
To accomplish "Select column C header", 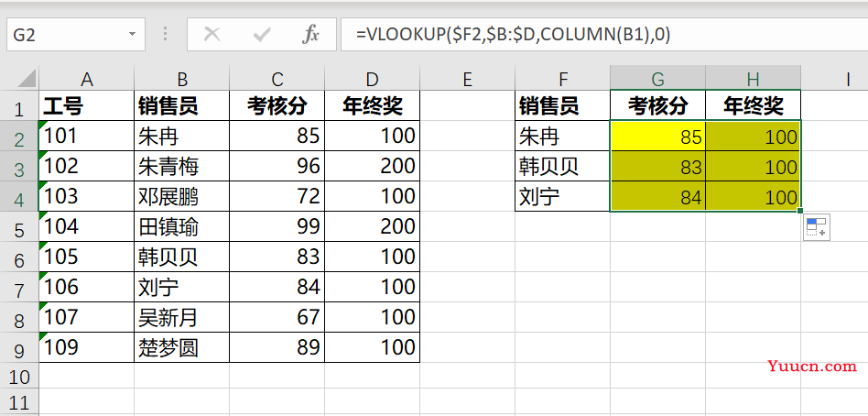I will tap(277, 79).
